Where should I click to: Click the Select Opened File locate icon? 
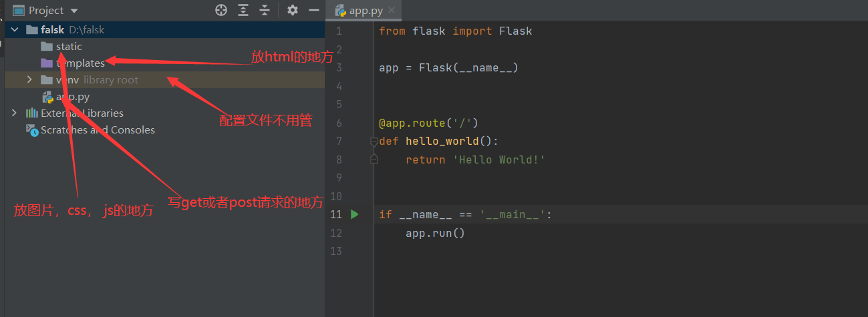point(221,10)
